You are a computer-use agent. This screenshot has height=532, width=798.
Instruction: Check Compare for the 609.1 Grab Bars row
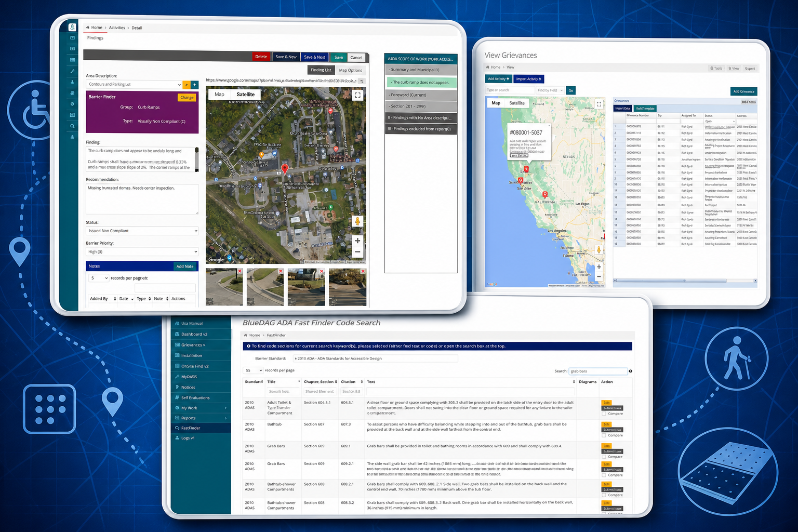pyautogui.click(x=604, y=457)
